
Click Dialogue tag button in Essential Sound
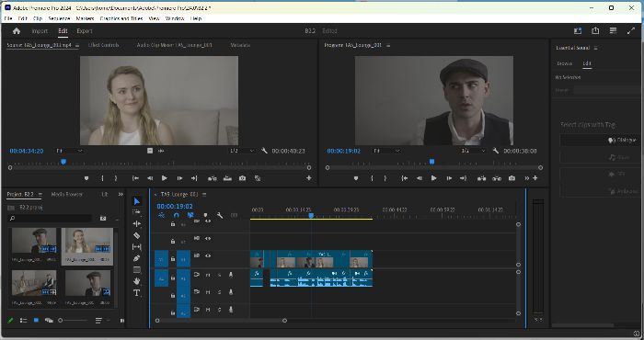600,140
